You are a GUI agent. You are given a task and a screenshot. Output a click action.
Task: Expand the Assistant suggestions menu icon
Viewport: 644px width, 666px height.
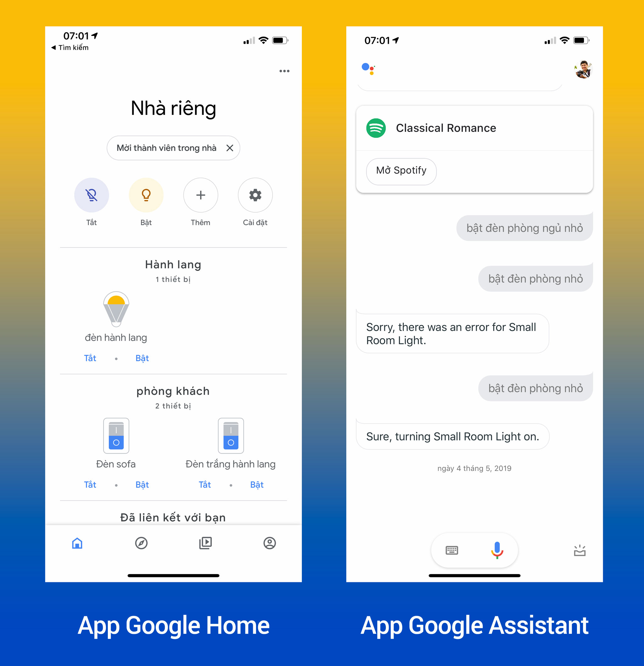point(569,550)
